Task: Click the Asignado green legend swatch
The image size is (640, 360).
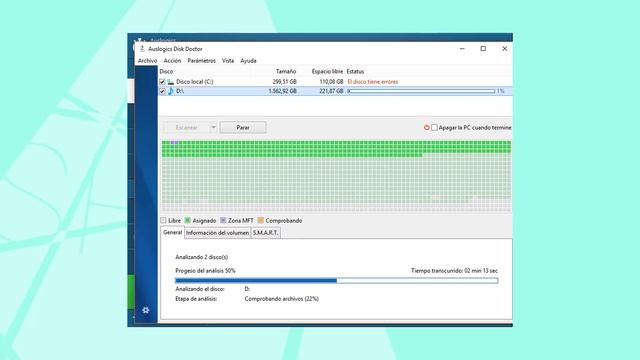Action: [187, 220]
